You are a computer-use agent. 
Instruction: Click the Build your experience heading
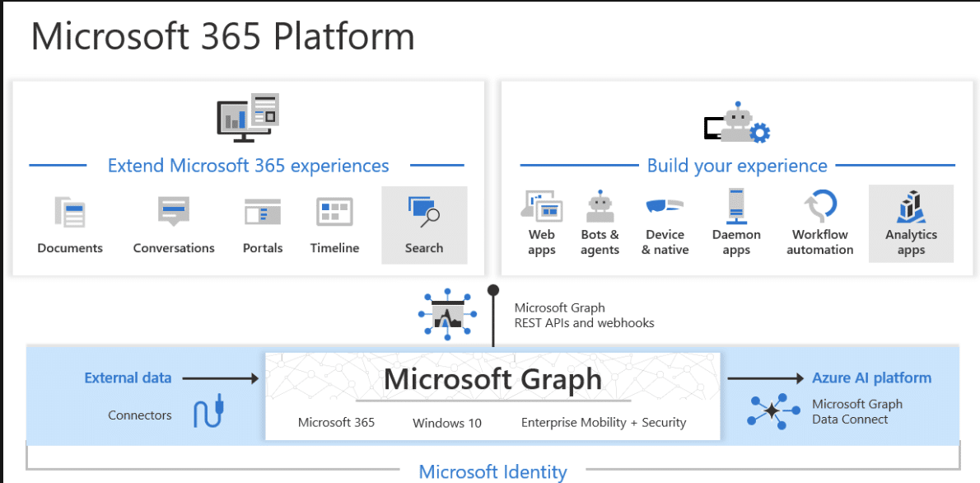point(737,166)
